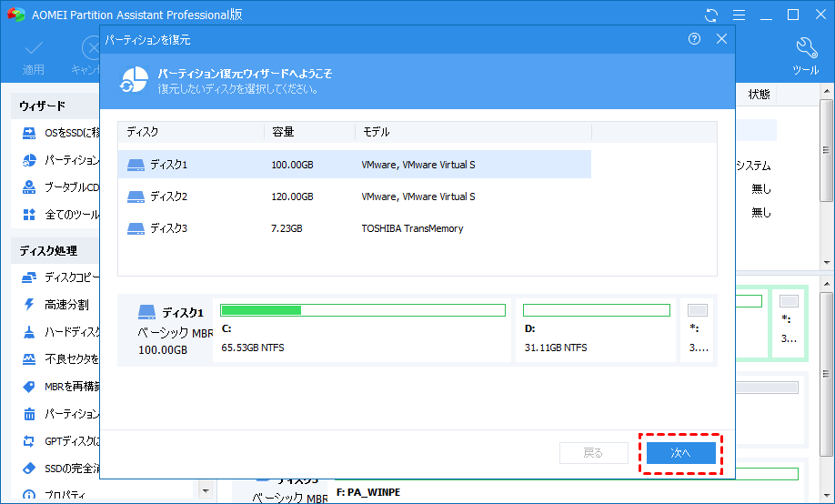This screenshot has width=835, height=504.
Task: Select the ディスク2 row in the disk list
Action: tap(355, 197)
